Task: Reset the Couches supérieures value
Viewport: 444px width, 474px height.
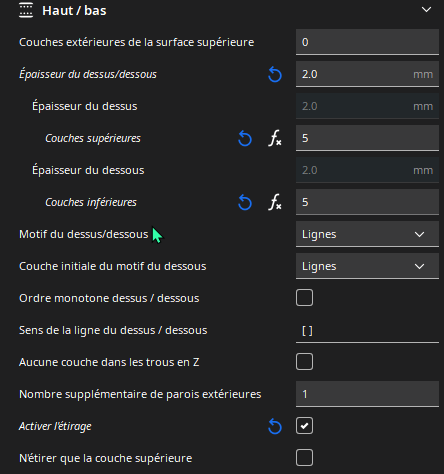Action: point(245,138)
